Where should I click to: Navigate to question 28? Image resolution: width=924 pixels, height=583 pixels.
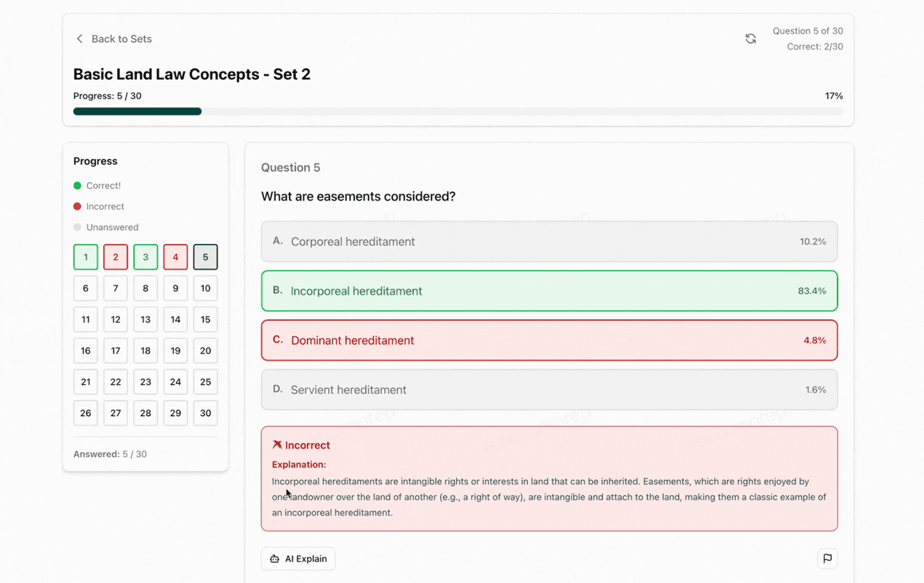[146, 413]
